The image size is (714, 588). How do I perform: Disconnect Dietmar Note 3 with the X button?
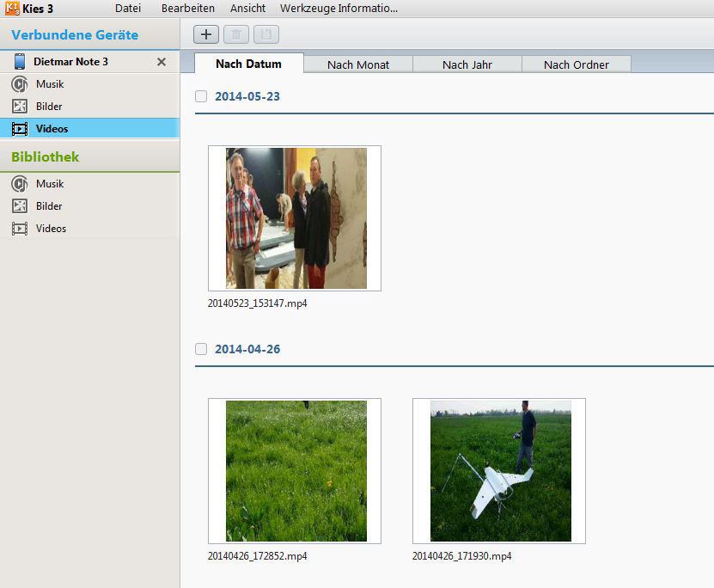coord(162,62)
